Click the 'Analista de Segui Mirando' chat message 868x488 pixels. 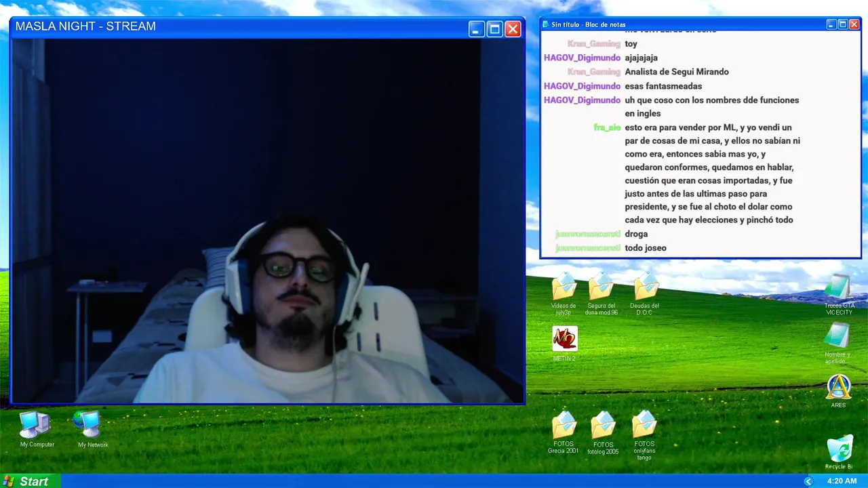click(x=677, y=72)
